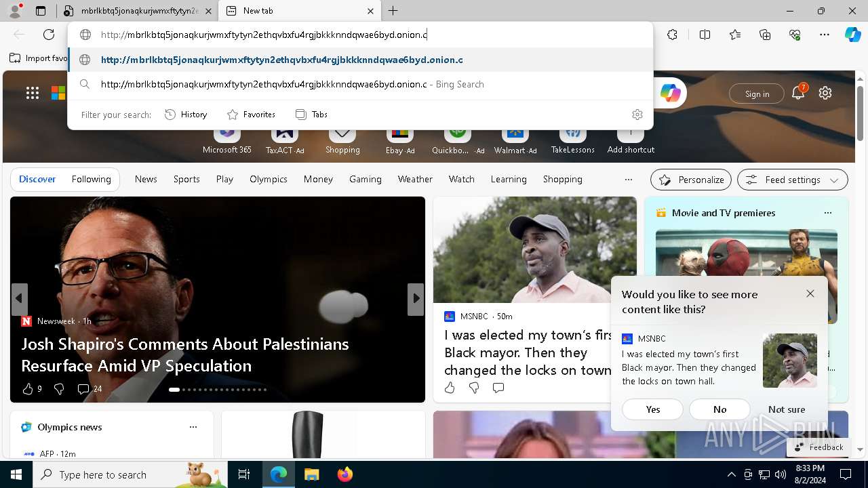Open Settings and more ellipsis menu
Image resolution: width=868 pixels, height=488 pixels.
(825, 35)
